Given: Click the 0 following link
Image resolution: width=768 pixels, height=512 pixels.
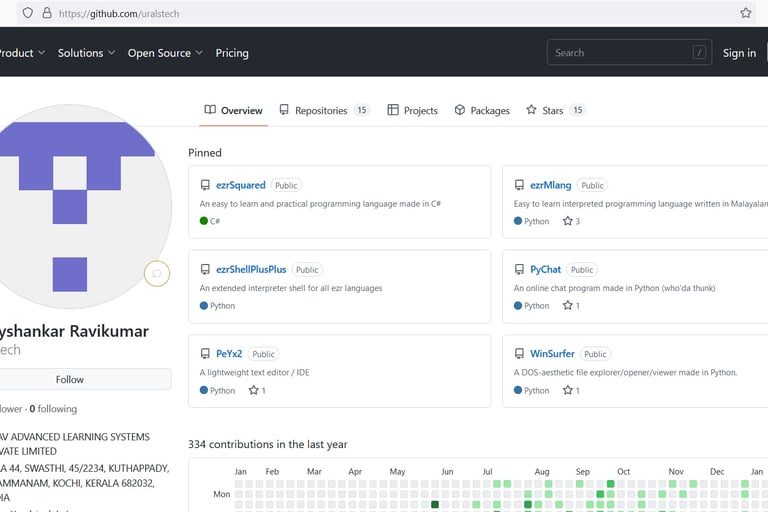Looking at the screenshot, I should pos(53,409).
